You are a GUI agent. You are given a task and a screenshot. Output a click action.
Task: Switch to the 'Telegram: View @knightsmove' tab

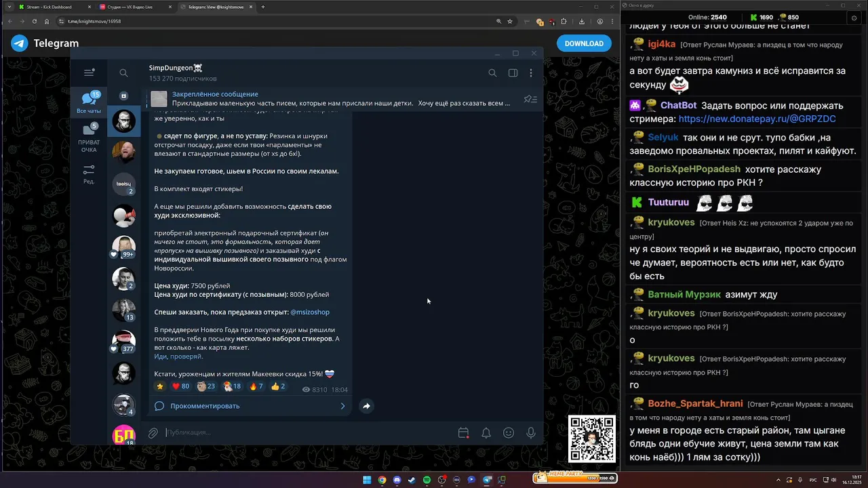pos(215,7)
